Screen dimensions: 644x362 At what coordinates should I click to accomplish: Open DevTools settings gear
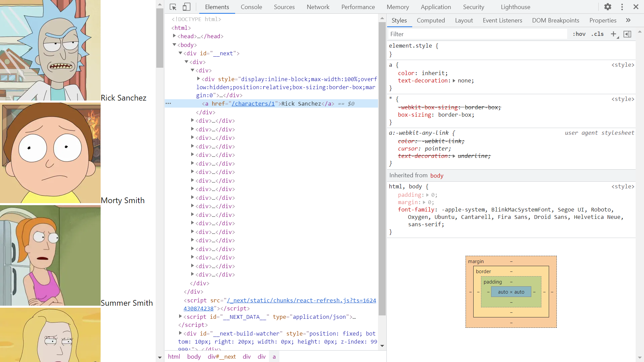pos(608,7)
